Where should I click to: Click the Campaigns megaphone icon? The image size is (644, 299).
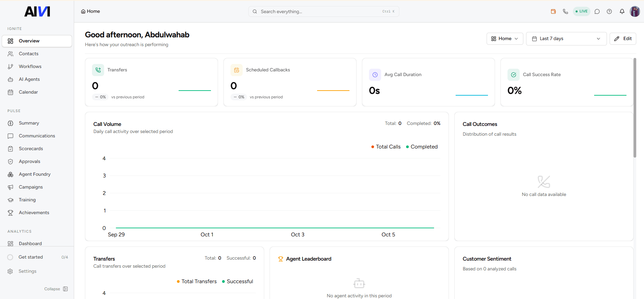10,187
